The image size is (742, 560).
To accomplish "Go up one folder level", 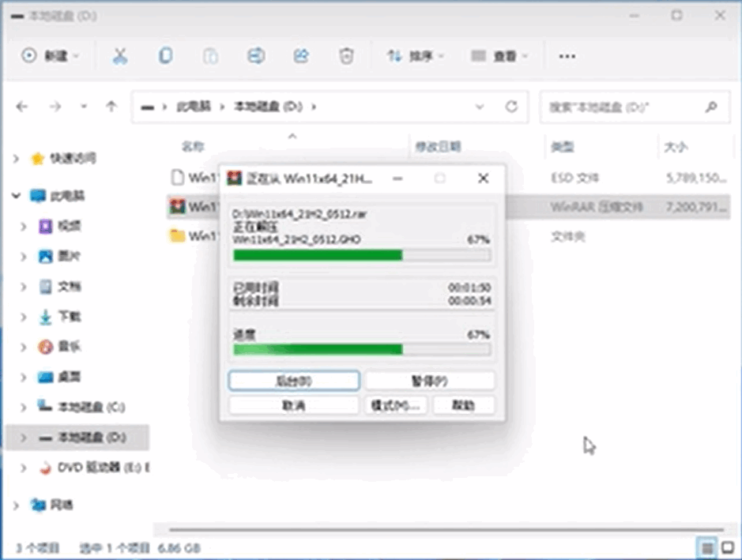I will [111, 106].
